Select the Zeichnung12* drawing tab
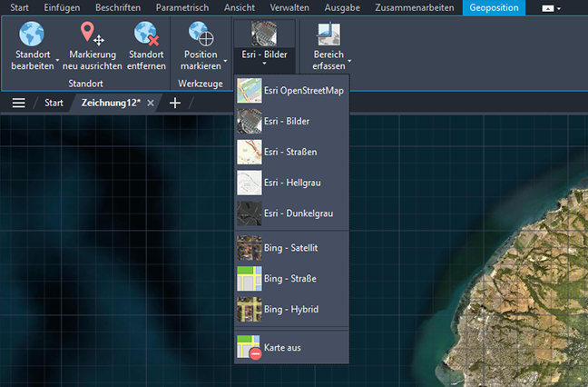Viewport: 588px width, 387px height. [111, 103]
